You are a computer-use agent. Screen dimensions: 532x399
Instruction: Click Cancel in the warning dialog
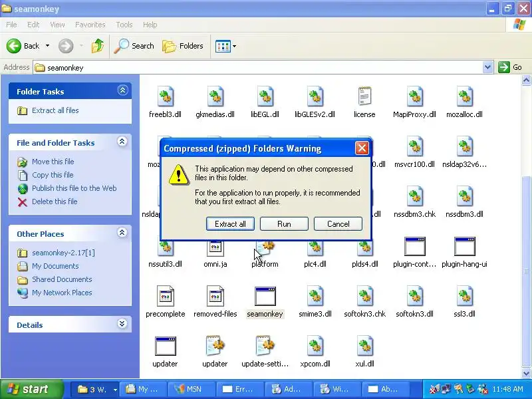tap(338, 224)
